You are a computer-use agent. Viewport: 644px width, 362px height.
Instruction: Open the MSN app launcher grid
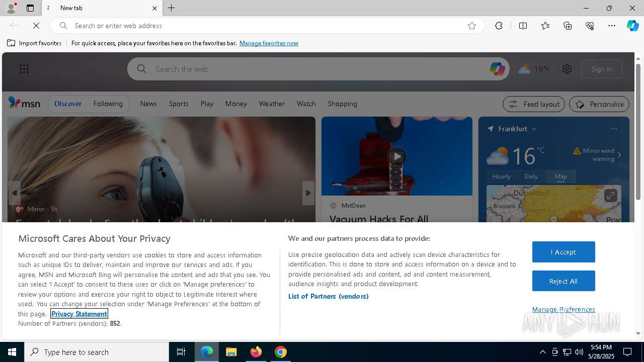pyautogui.click(x=24, y=69)
